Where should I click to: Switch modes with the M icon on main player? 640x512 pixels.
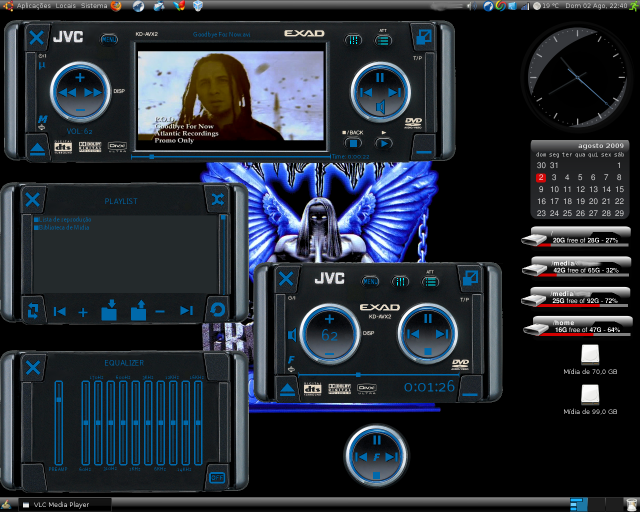(x=42, y=119)
